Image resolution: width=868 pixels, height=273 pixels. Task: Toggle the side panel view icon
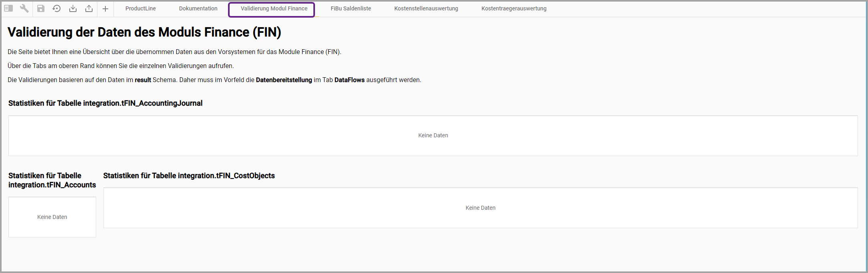8,8
